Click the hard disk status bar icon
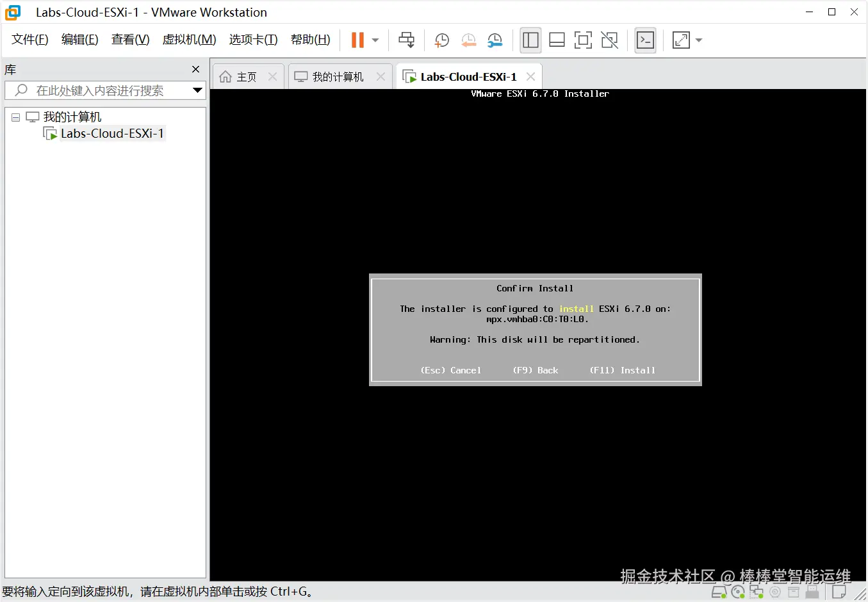Viewport: 868px width, 602px height. pos(719,592)
